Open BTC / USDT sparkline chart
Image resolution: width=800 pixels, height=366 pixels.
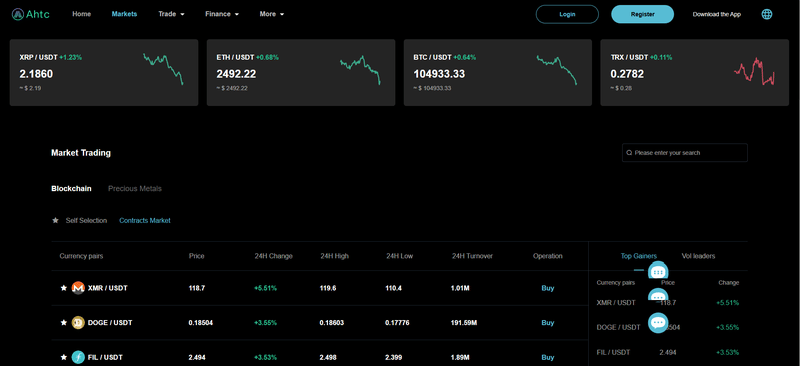[557, 69]
